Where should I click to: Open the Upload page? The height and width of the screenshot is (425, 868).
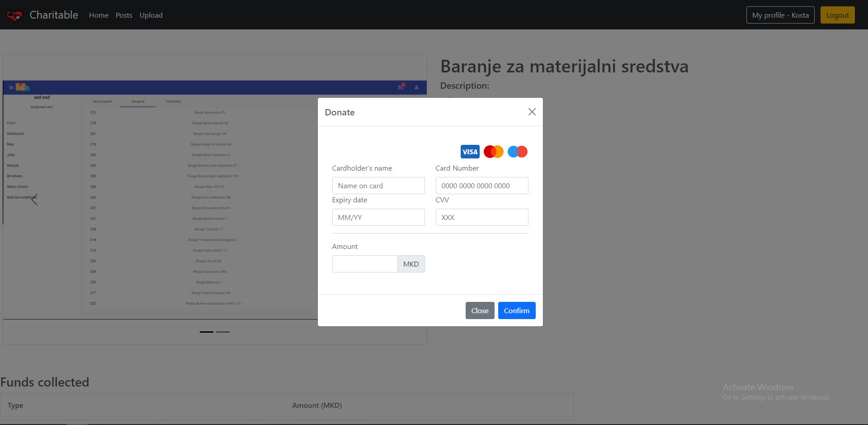click(151, 15)
